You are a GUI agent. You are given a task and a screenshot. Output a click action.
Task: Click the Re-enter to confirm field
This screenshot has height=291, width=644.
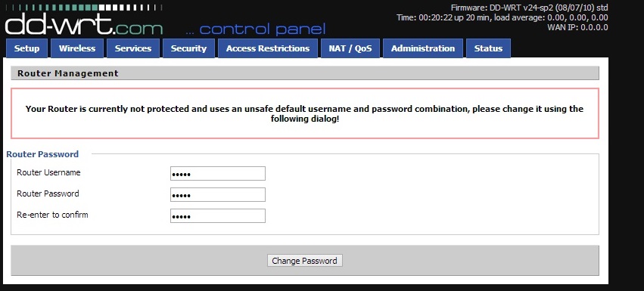tap(218, 216)
